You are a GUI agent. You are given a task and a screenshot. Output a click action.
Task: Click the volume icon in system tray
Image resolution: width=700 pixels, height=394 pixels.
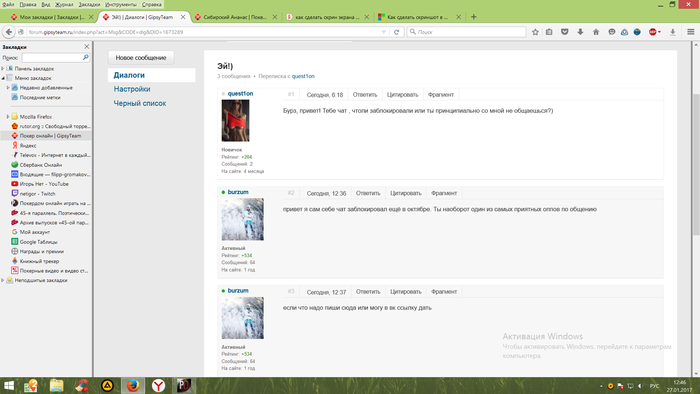pos(640,386)
